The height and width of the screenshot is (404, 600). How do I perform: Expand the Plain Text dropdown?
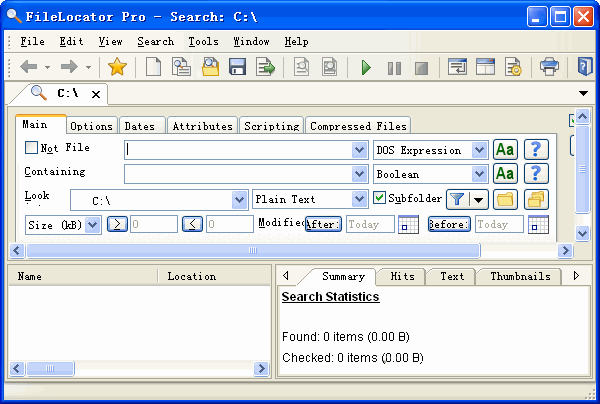tap(360, 200)
